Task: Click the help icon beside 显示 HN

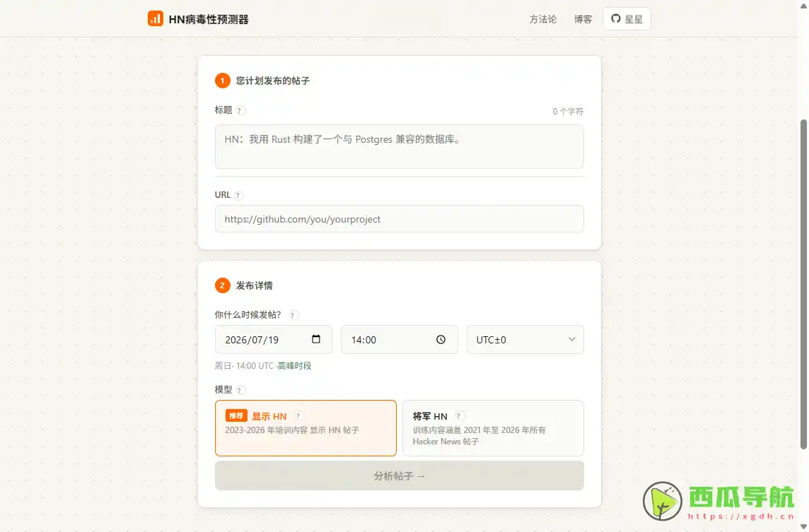Action: pyautogui.click(x=298, y=415)
